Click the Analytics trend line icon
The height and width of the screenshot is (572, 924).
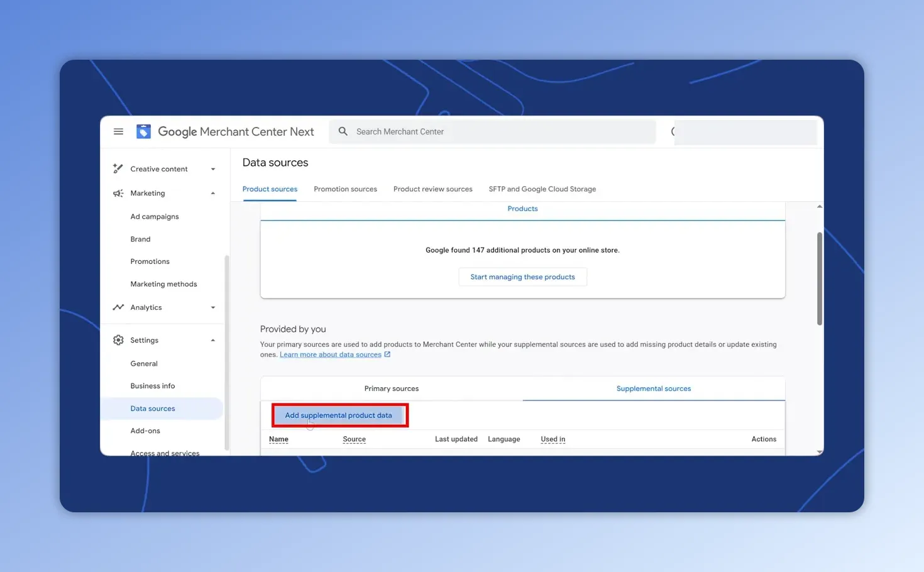(x=118, y=307)
